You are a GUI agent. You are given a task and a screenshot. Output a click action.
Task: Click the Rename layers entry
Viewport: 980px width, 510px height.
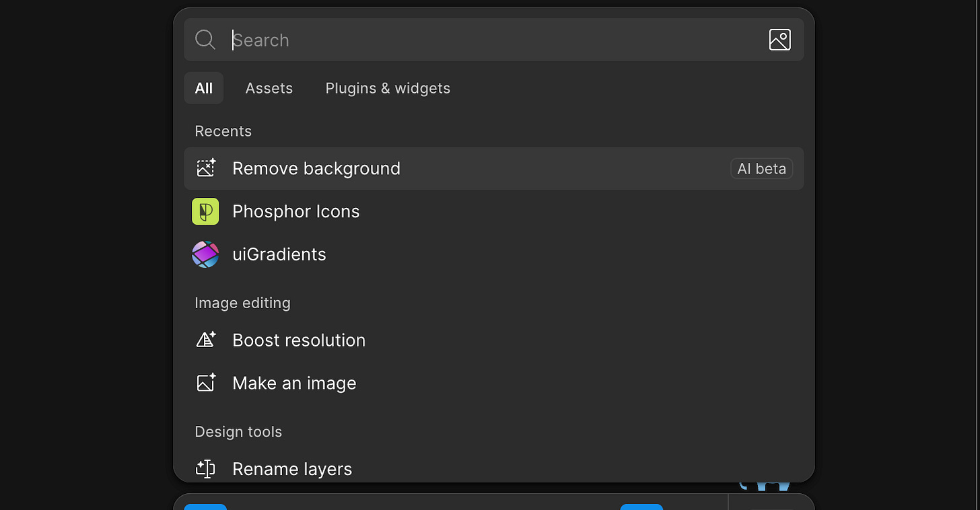click(x=292, y=469)
